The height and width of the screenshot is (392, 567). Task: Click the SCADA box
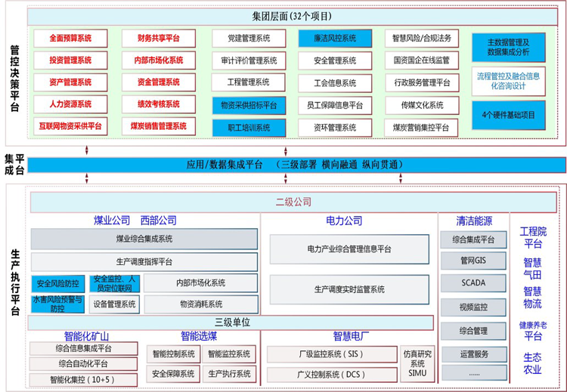tap(473, 283)
